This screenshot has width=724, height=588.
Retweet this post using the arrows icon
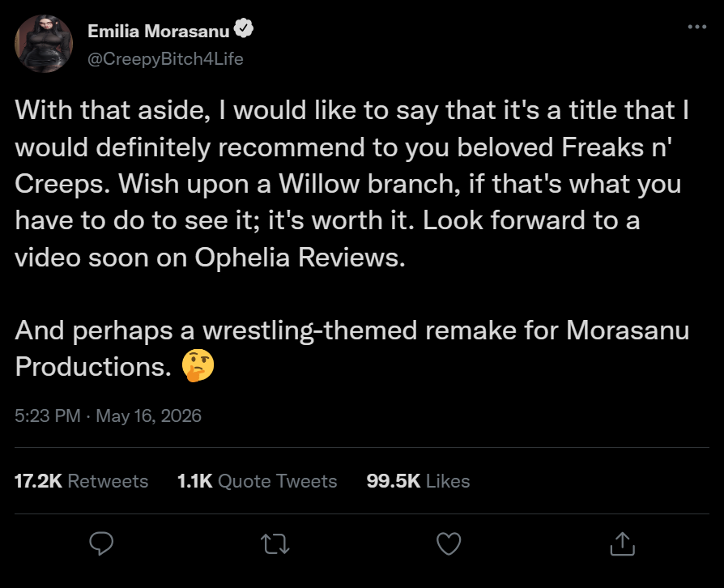[275, 543]
